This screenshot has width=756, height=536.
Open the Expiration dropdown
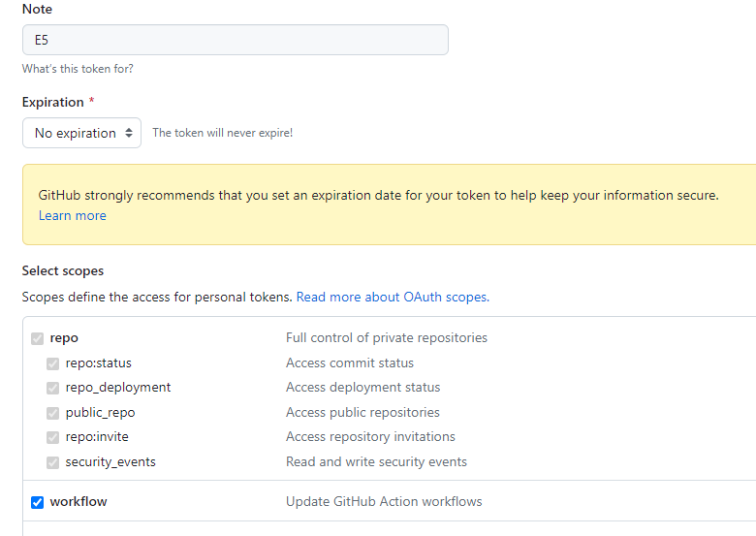point(81,133)
